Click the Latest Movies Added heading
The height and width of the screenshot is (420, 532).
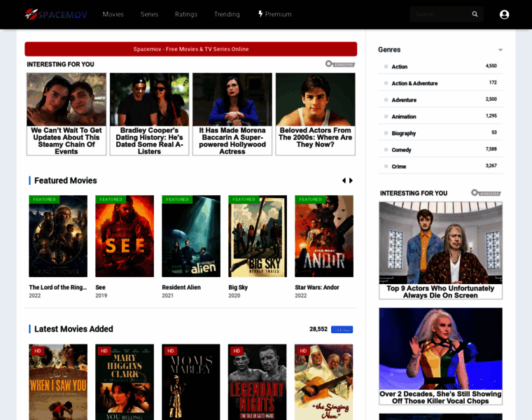click(x=73, y=329)
